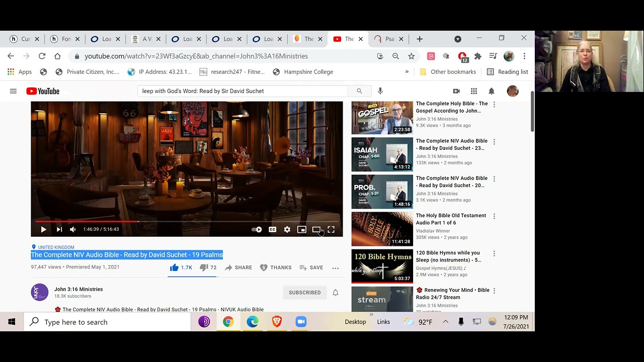Viewport: 644px width, 362px height.
Task: Open the Chrome three-dot menu
Action: point(524,56)
